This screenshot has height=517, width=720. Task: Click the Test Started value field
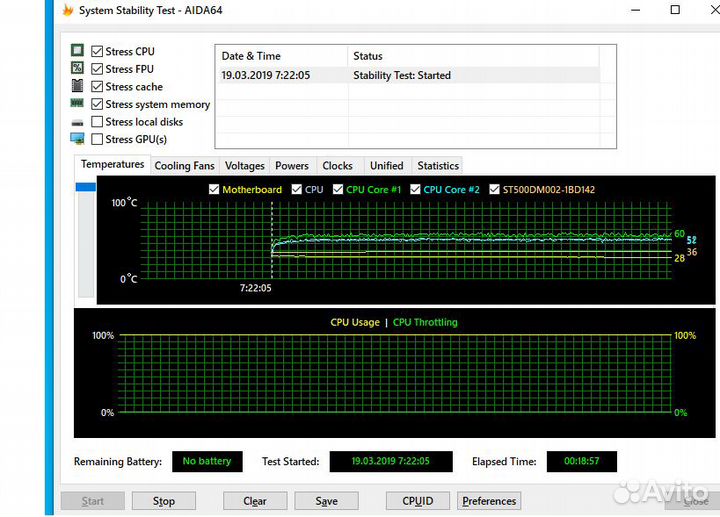tap(391, 461)
